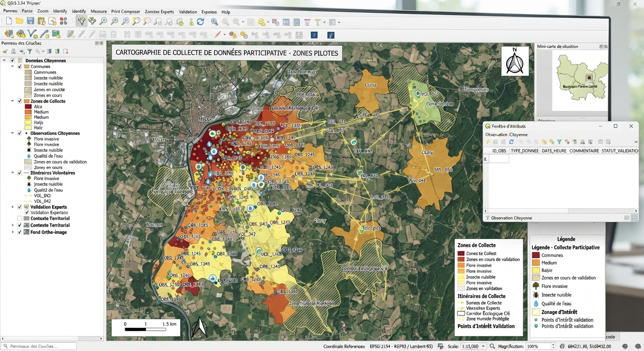Screen dimensions: 644x351
Task: Expand the attribute table toolbar overflow chevron
Action: pyautogui.click(x=636, y=142)
